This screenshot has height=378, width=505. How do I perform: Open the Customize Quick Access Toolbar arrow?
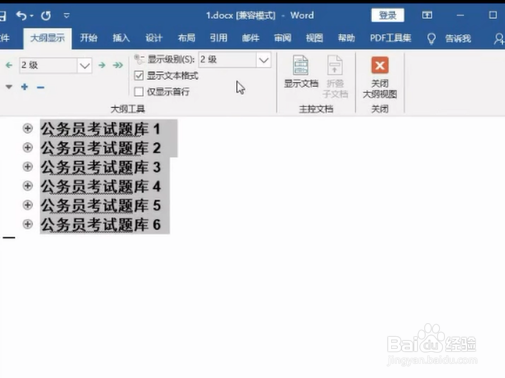67,15
